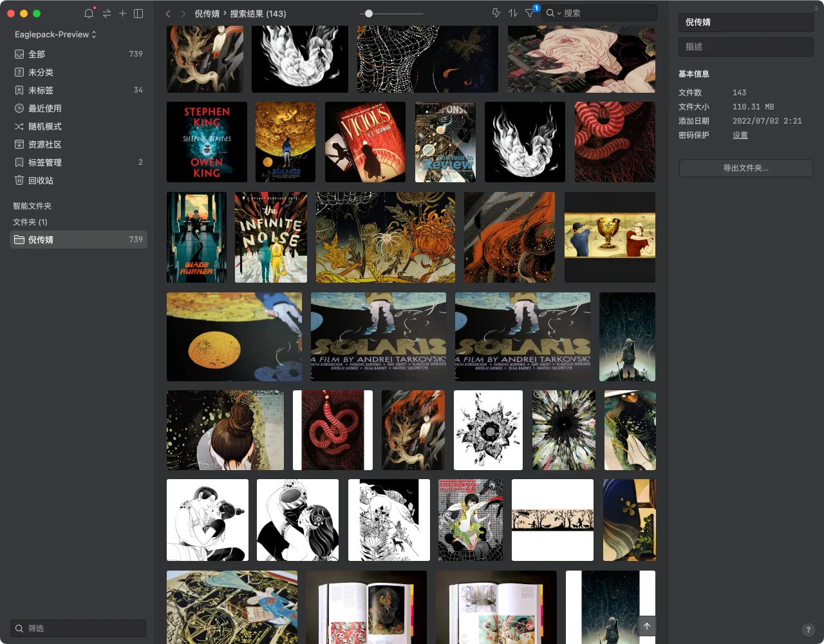
Task: Adjust the thumbnail size slider
Action: pyautogui.click(x=368, y=13)
